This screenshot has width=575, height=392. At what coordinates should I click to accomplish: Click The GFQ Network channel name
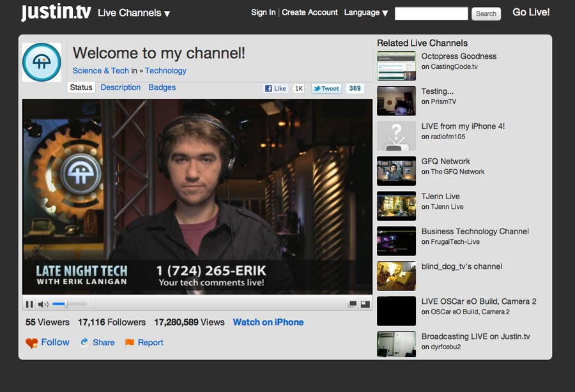pyautogui.click(x=457, y=172)
